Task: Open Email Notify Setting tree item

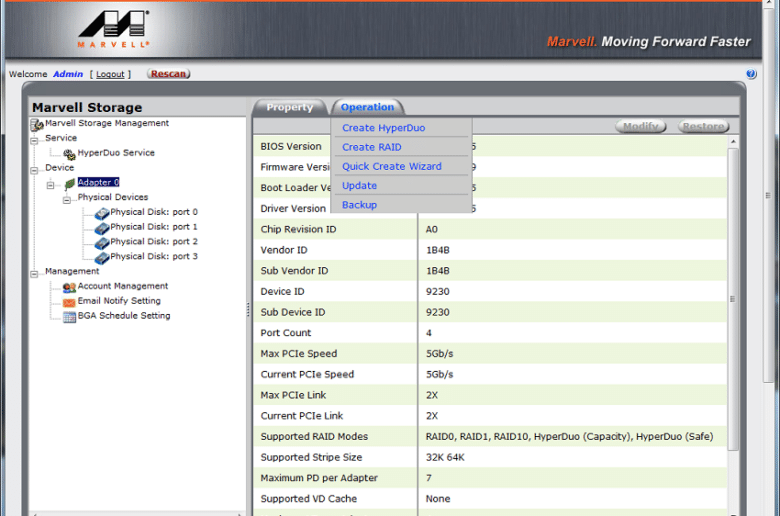Action: (119, 301)
